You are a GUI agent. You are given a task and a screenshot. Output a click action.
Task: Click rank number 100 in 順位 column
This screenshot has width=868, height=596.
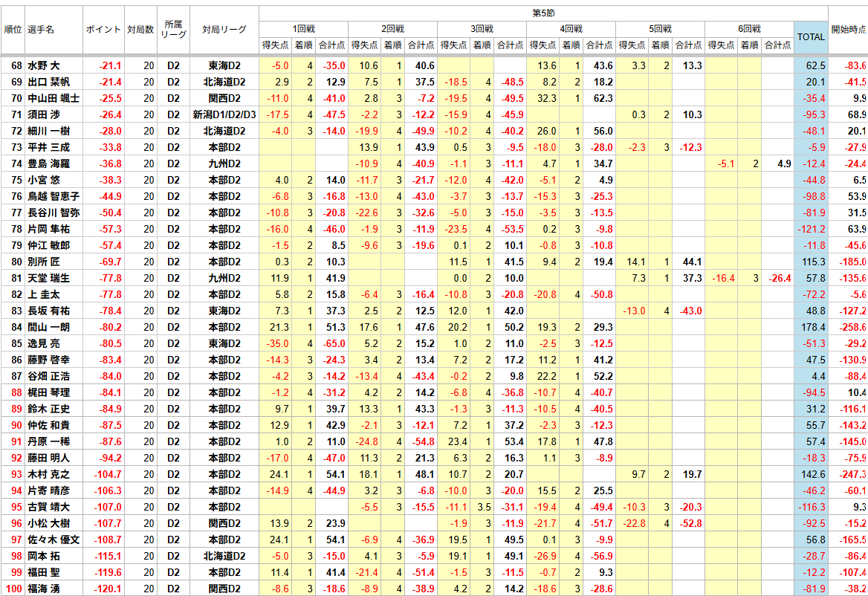click(x=14, y=589)
